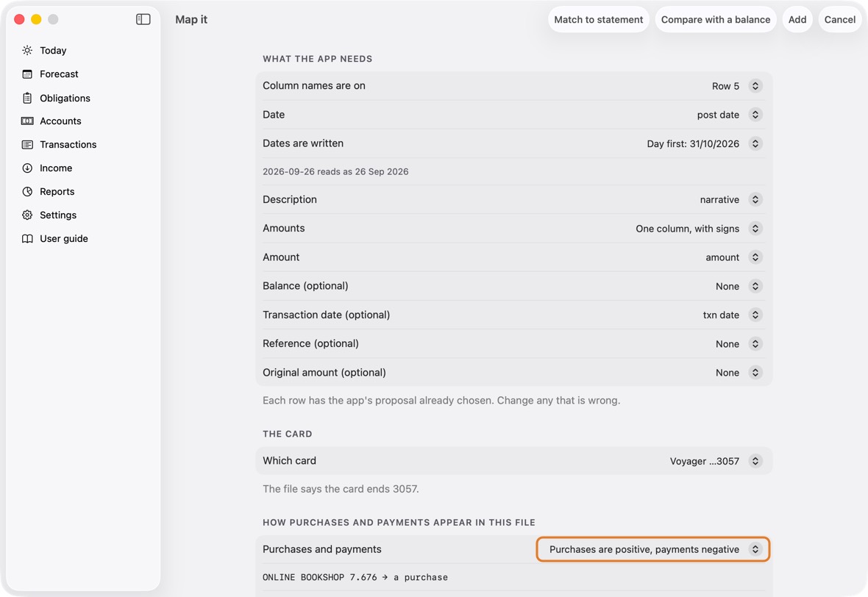Click Match to statement button
868x597 pixels.
pyautogui.click(x=599, y=19)
